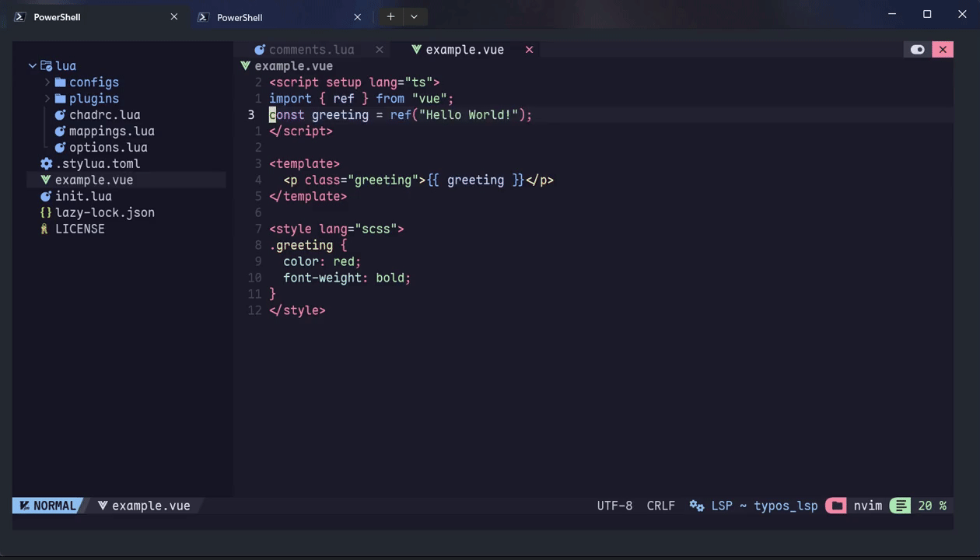980x560 pixels.
Task: Click the green lines icon near scroll percentage
Action: pos(900,506)
